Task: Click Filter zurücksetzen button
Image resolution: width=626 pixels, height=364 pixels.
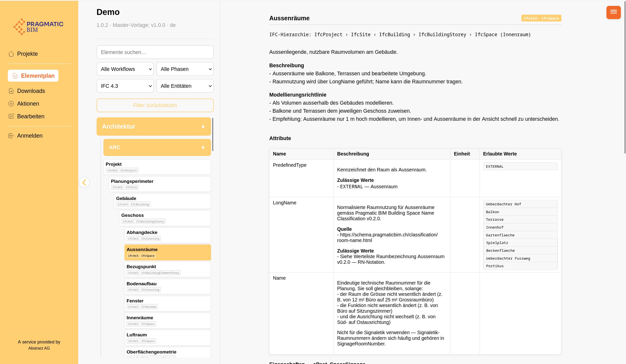Action: pyautogui.click(x=155, y=105)
